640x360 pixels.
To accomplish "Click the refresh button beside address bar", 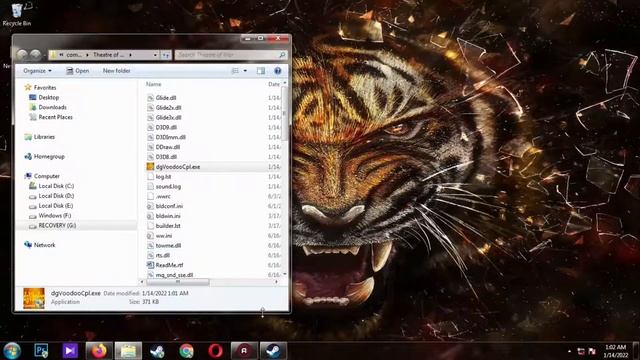I will point(166,55).
